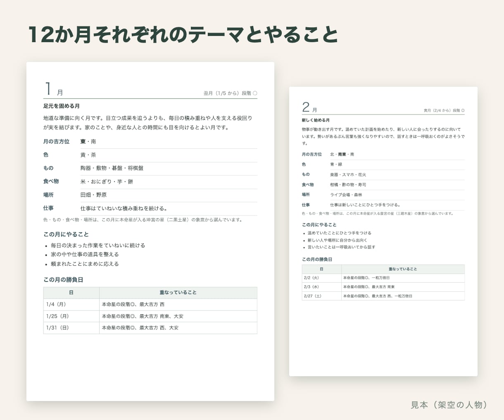Click the '1月' heading on the January page
This screenshot has width=504, height=420.
(53, 89)
